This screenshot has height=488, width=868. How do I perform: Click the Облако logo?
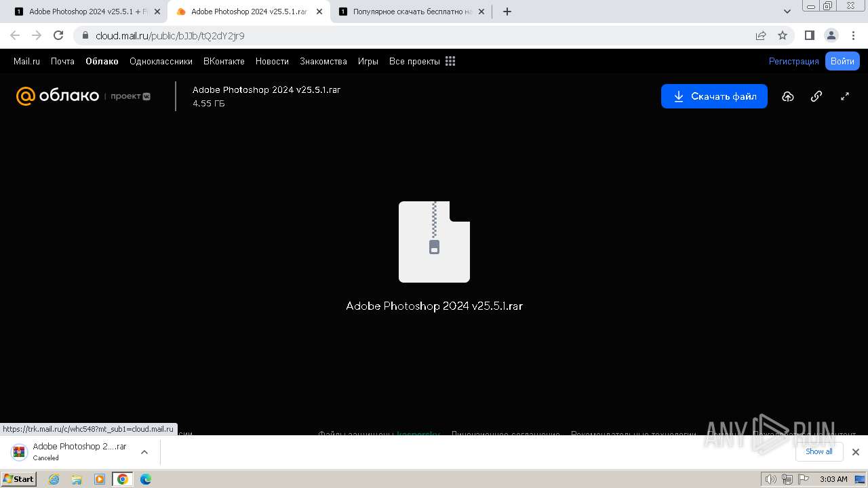[x=58, y=96]
